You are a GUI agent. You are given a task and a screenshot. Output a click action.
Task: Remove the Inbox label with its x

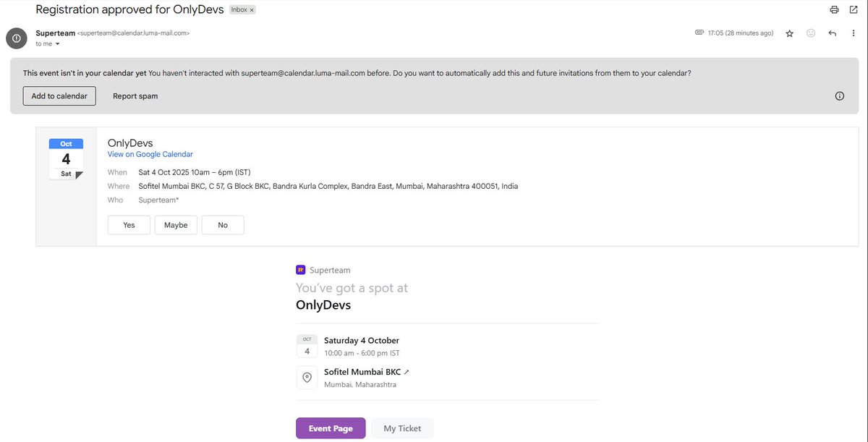click(x=252, y=10)
